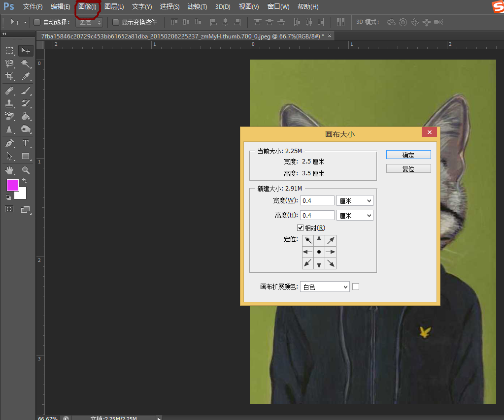Set anchor to bottom-right arrow
The width and height of the screenshot is (504, 420).
point(331,263)
